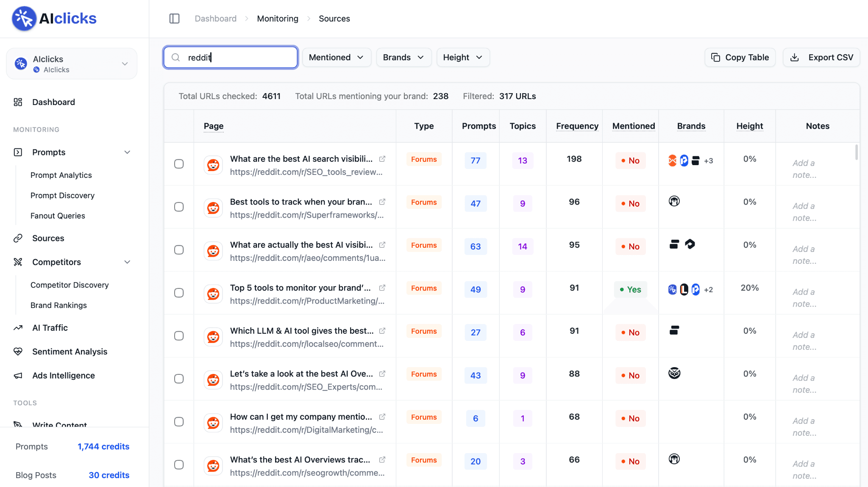Expand the AIclicks workspace selector

pyautogui.click(x=72, y=64)
